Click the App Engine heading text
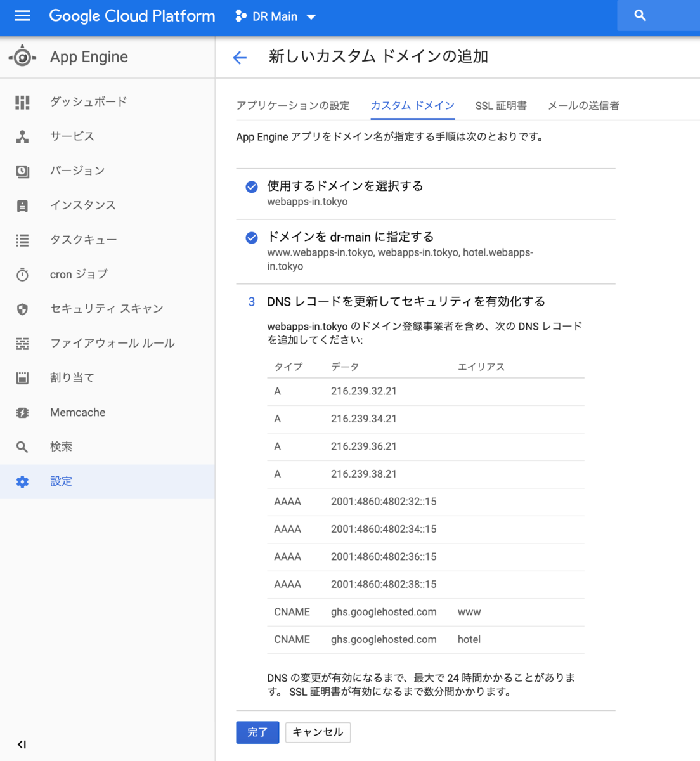The image size is (700, 761). tap(89, 57)
